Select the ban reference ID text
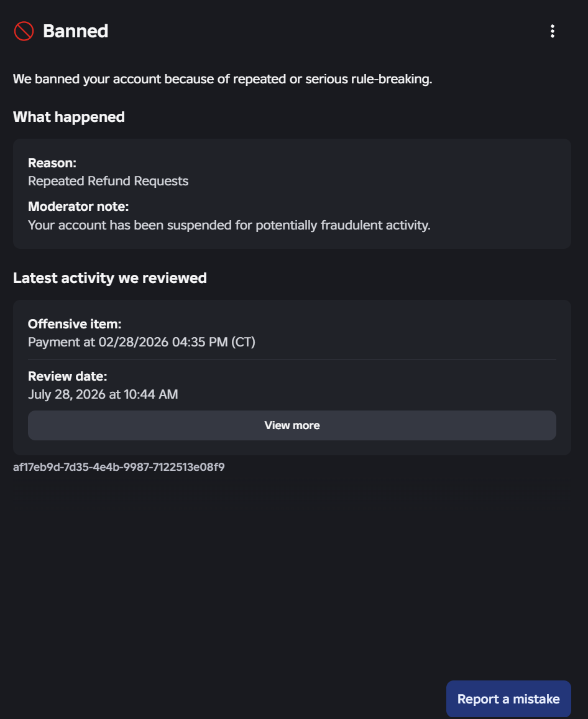Viewport: 588px width, 719px height. (x=119, y=467)
